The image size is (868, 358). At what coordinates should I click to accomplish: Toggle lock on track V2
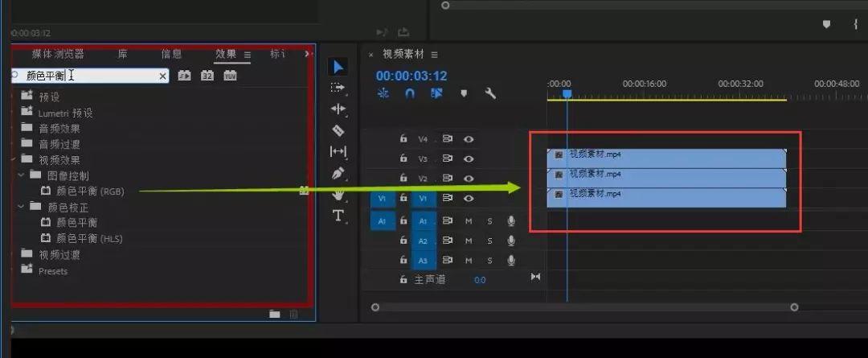pos(404,179)
